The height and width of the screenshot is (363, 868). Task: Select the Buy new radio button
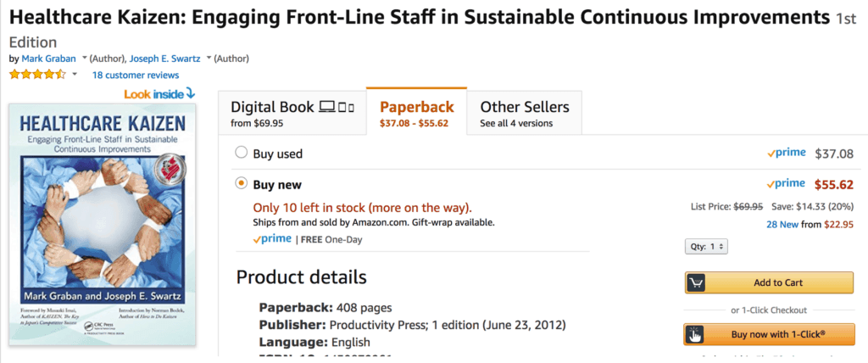coord(242,183)
